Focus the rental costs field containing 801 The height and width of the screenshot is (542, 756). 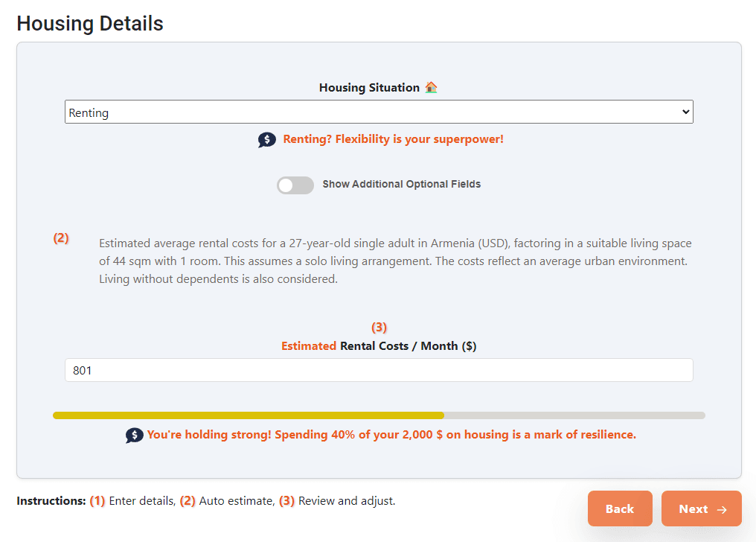tap(379, 370)
